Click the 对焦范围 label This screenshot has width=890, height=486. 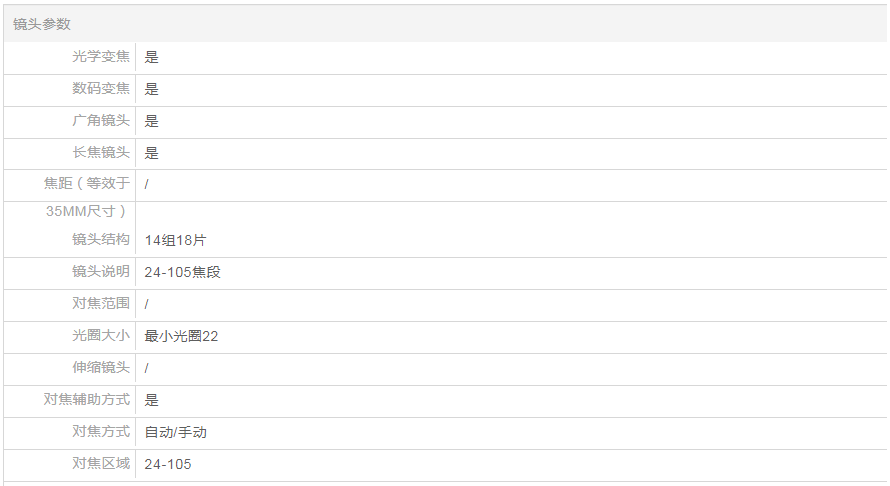[101, 304]
